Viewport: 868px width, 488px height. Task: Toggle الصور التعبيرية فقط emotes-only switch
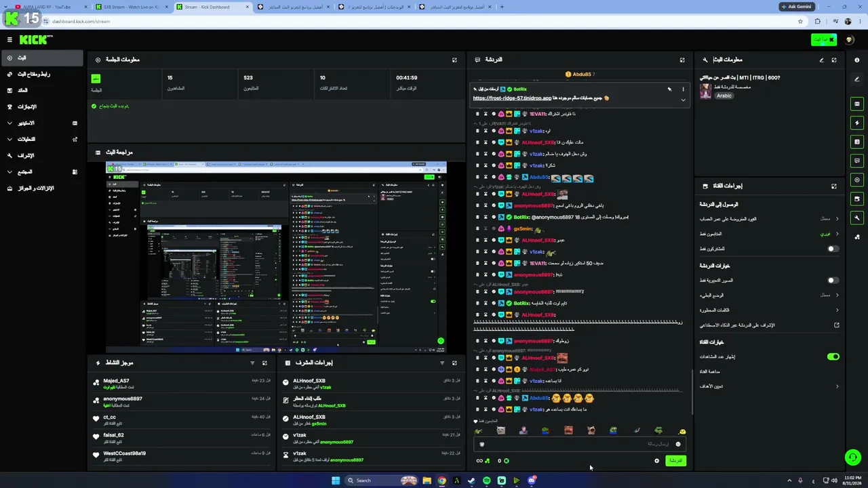[833, 280]
